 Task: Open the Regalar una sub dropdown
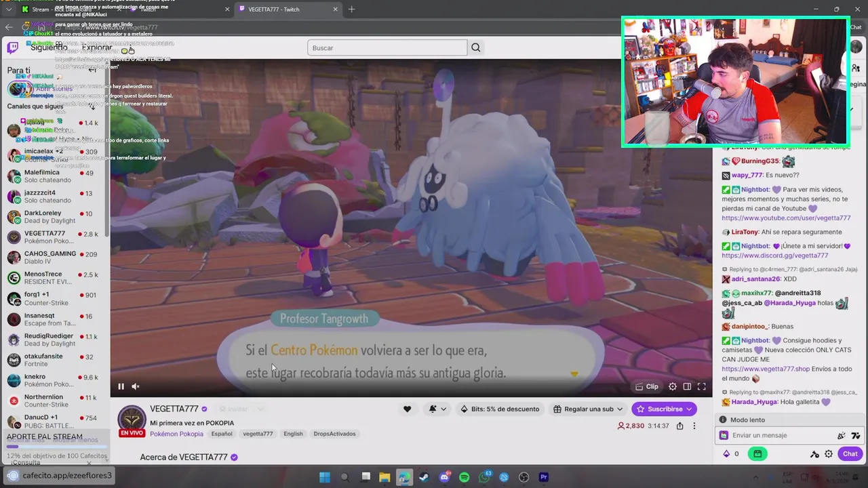point(588,409)
